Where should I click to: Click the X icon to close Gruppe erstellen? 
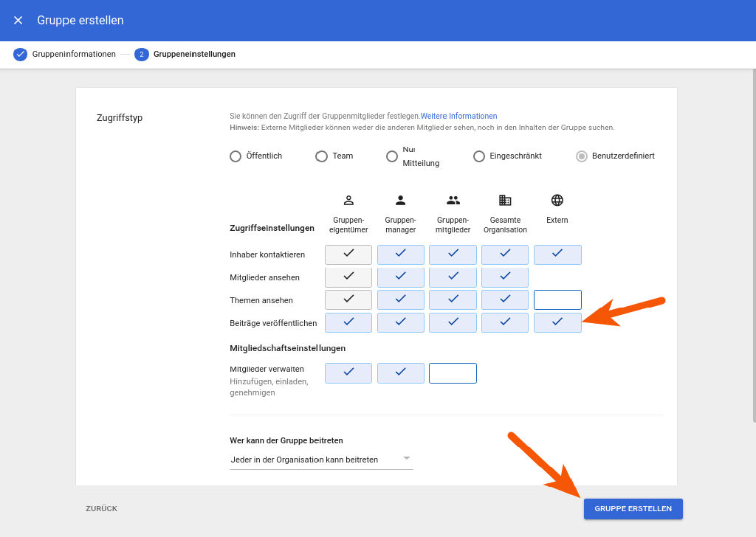[x=18, y=20]
